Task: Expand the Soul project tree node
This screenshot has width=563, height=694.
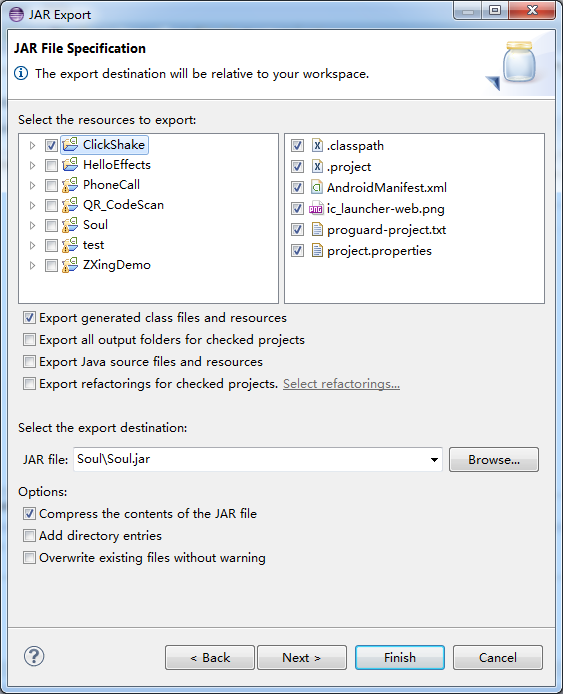Action: coord(32,225)
